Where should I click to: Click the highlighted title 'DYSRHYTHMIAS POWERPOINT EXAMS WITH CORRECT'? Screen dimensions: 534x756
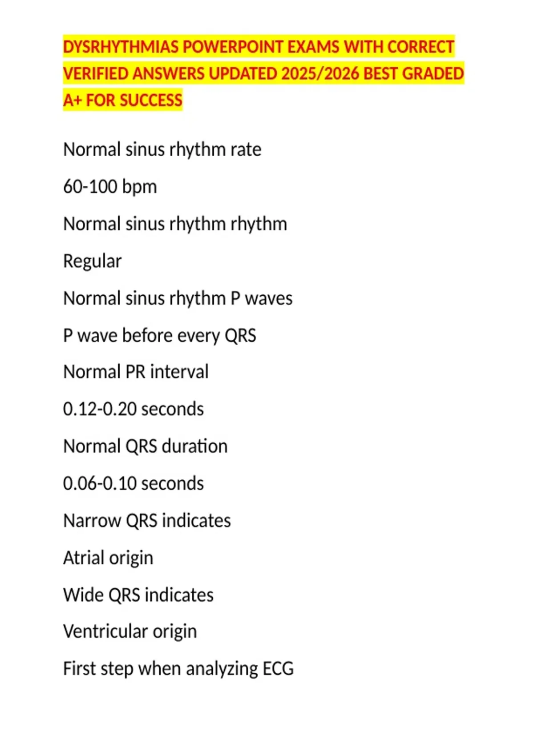click(259, 47)
